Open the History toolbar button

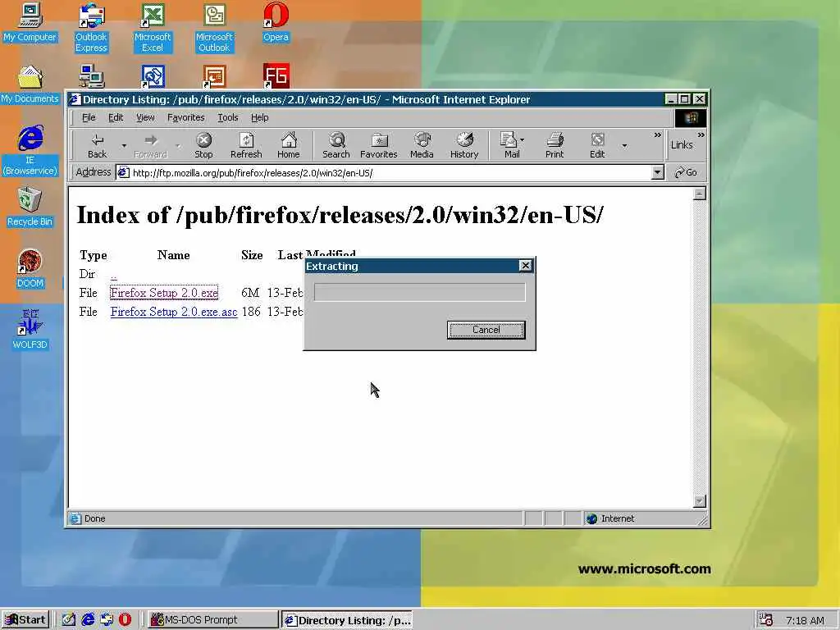tap(464, 146)
